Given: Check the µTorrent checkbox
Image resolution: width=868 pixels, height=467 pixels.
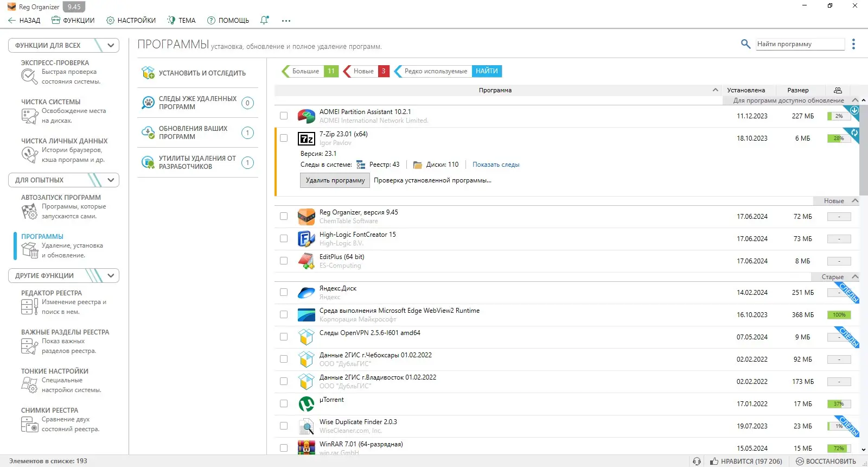Looking at the screenshot, I should click(x=284, y=403).
